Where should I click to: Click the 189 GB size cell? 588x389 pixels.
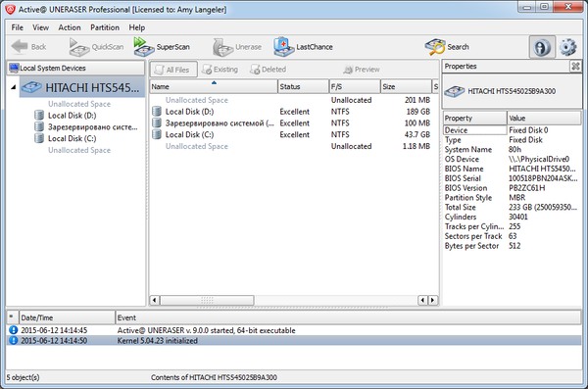coord(417,112)
